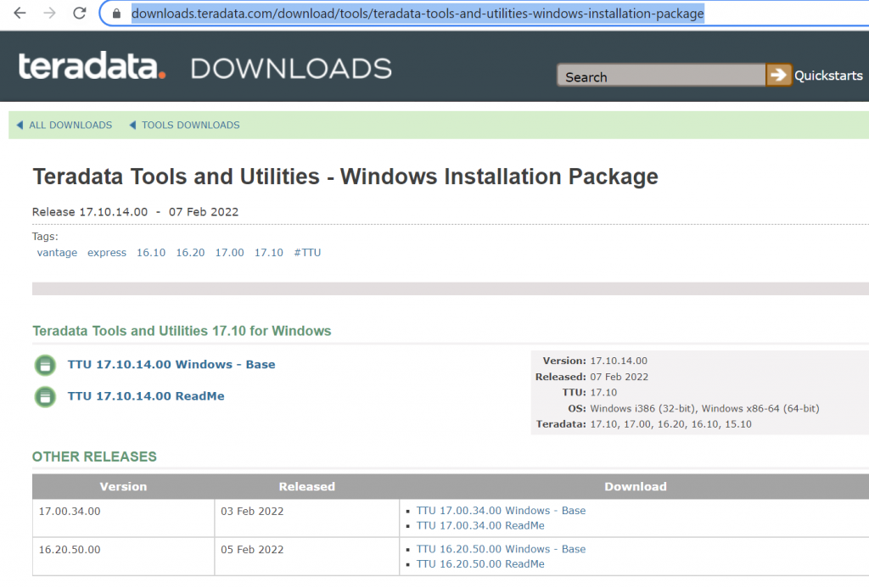Click the padlock icon in the address bar

point(115,14)
